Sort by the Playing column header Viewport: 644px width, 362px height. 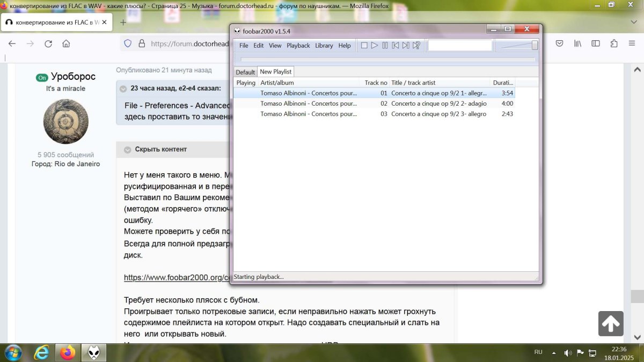[246, 83]
